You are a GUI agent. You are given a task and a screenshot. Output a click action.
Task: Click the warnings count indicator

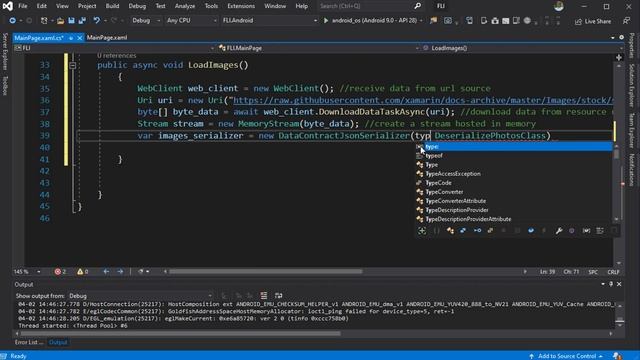tap(82, 271)
